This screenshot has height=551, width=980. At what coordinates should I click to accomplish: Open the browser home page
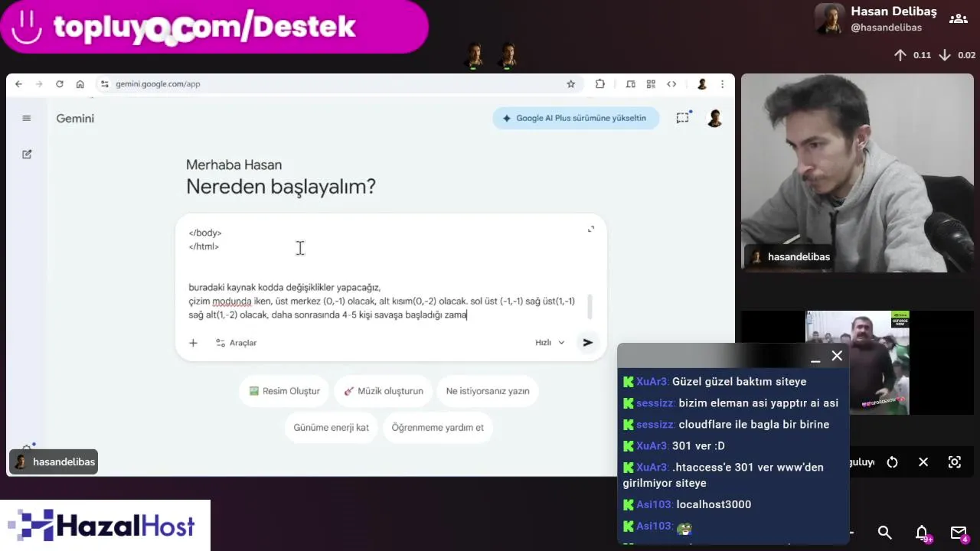pos(80,84)
